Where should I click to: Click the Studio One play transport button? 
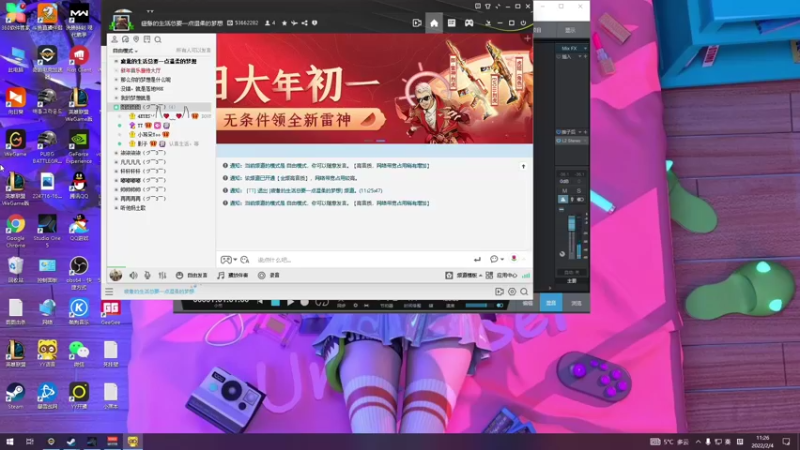point(290,303)
